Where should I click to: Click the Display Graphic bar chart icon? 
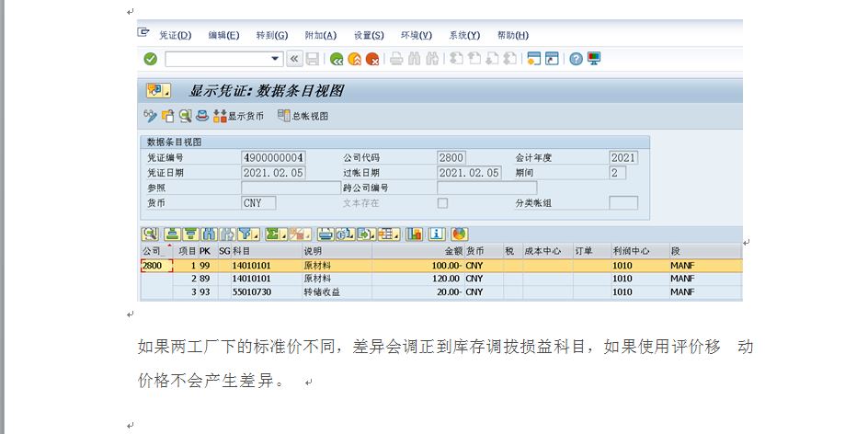pyautogui.click(x=414, y=234)
